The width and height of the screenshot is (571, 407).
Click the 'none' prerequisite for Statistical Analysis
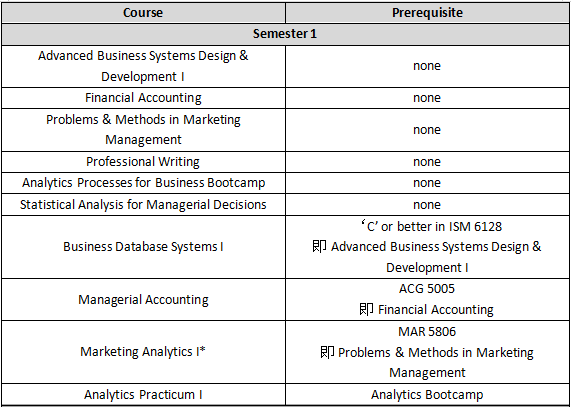pos(427,205)
